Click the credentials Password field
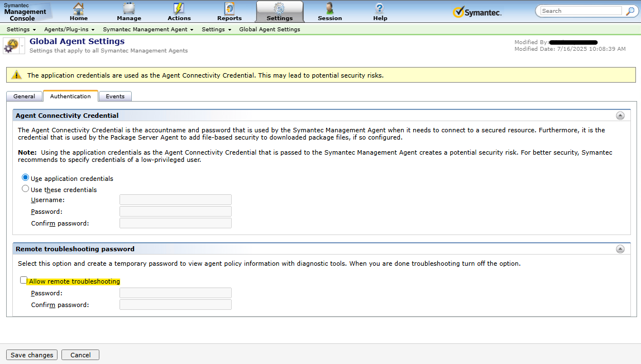Screen dimensions: 641x364 (175, 211)
